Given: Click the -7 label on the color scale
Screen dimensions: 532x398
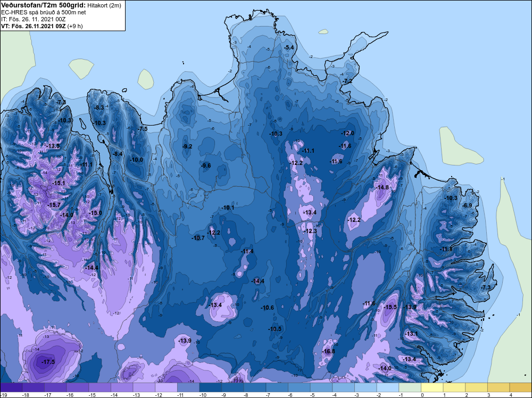Looking at the screenshot, I should coord(268,395).
